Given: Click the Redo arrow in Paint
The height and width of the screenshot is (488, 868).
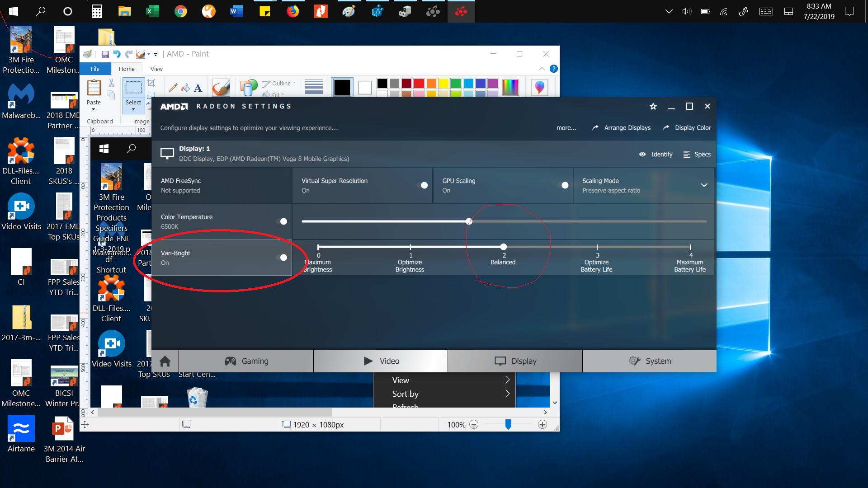Looking at the screenshot, I should pyautogui.click(x=129, y=54).
